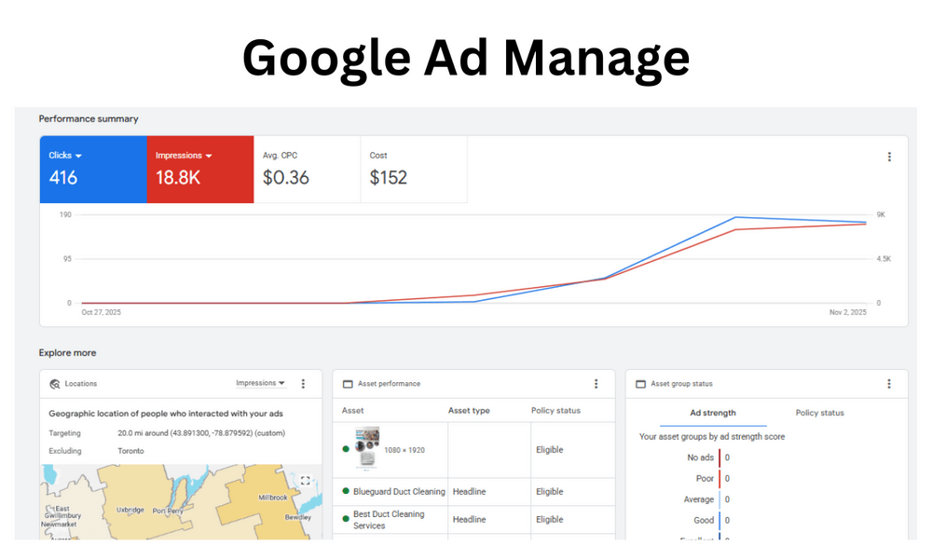Select the Avg. CPC metric card
This screenshot has width=932, height=560.
[x=307, y=170]
